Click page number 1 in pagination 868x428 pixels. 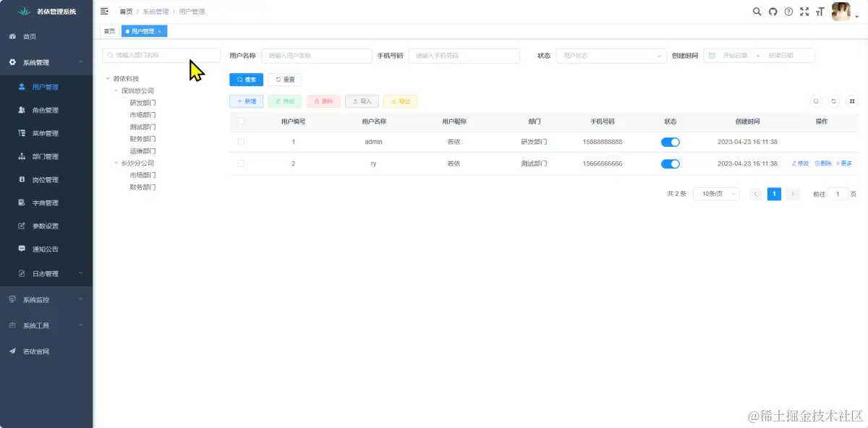pos(774,194)
